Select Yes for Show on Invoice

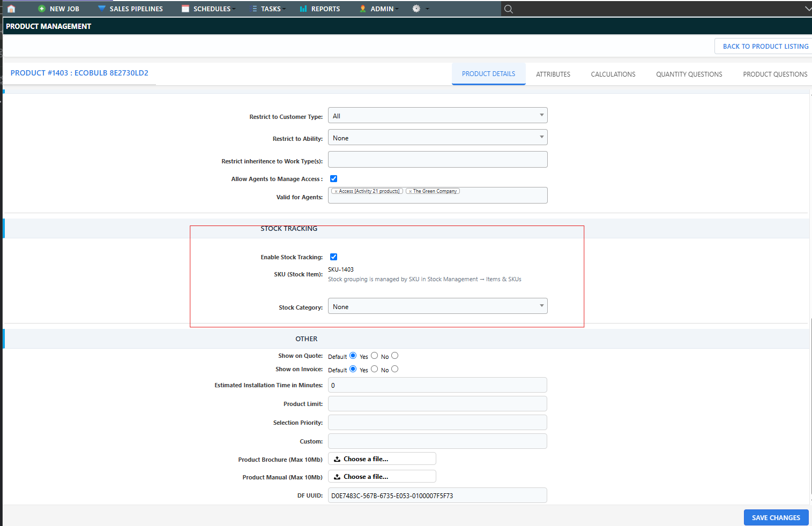(x=374, y=369)
